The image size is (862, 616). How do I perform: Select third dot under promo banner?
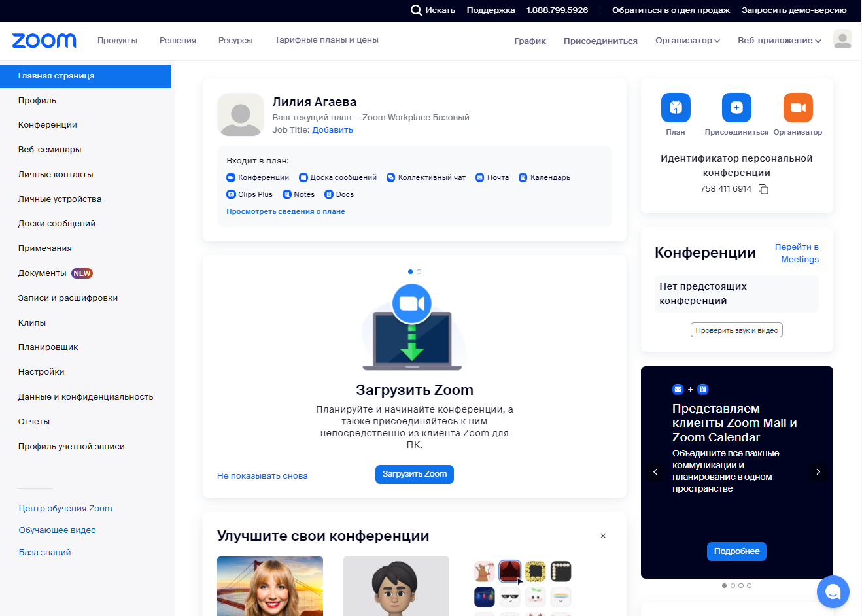pos(741,585)
